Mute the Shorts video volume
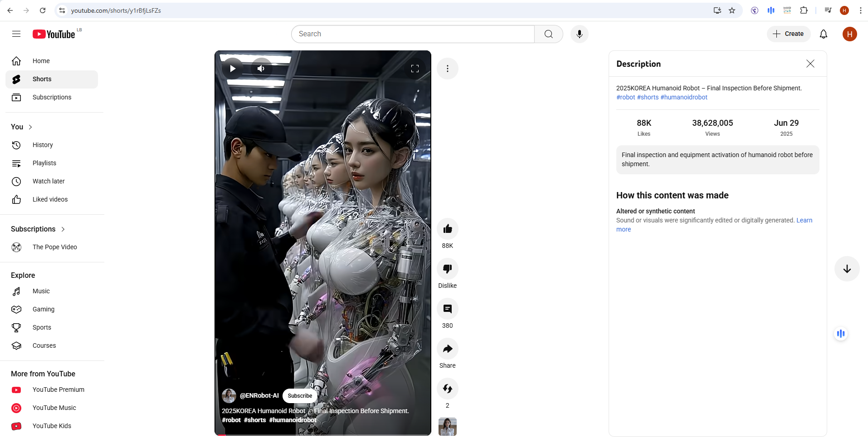Viewport: 868px width, 439px height. 261,69
